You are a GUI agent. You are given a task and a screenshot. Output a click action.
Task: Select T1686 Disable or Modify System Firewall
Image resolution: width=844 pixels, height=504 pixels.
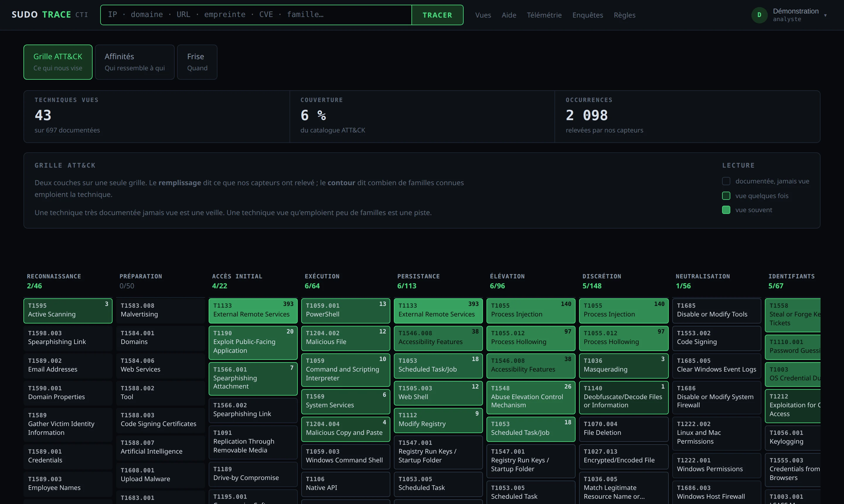tap(717, 397)
